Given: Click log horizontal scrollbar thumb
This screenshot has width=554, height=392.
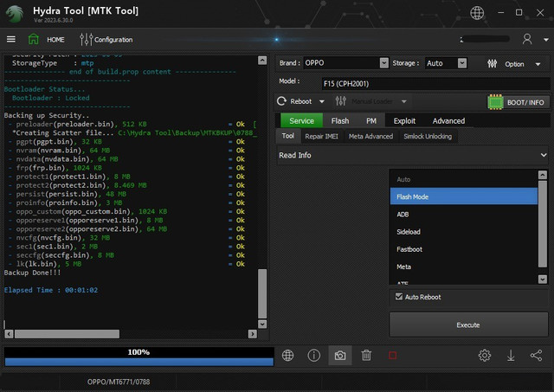Looking at the screenshot, I should 67,334.
